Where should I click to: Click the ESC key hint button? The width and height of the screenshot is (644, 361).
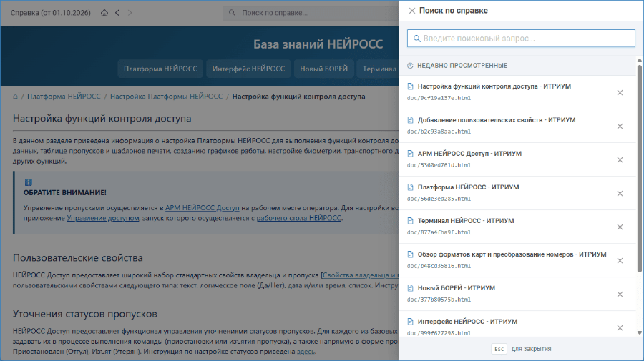(x=499, y=349)
